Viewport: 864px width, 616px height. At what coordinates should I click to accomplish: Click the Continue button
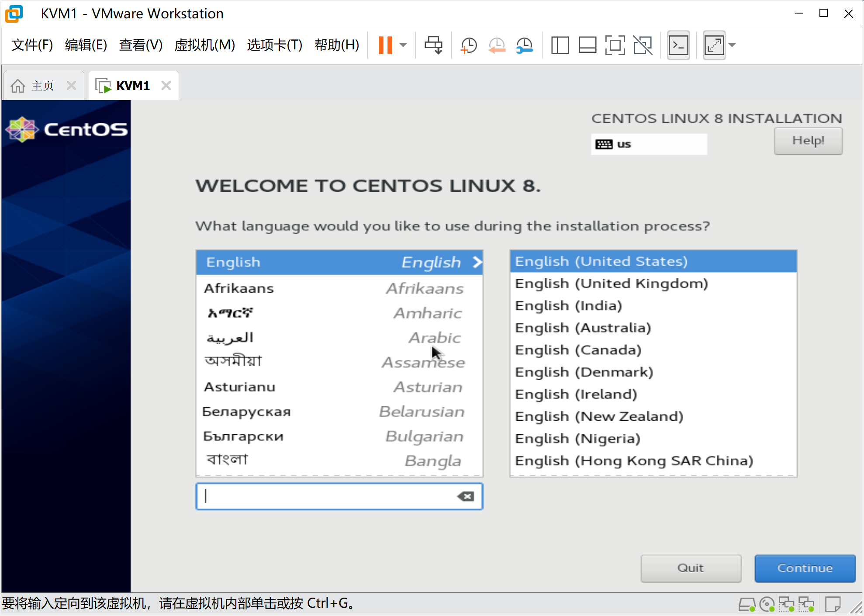tap(805, 568)
